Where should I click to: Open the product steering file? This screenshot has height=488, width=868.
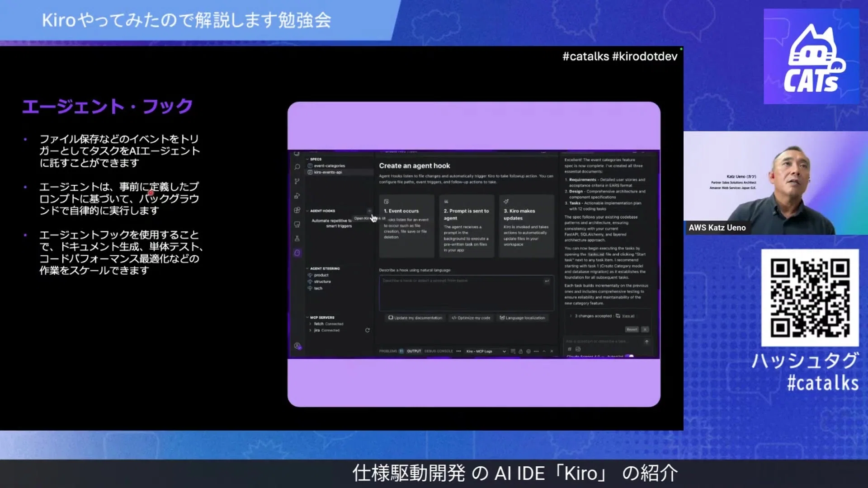click(321, 275)
